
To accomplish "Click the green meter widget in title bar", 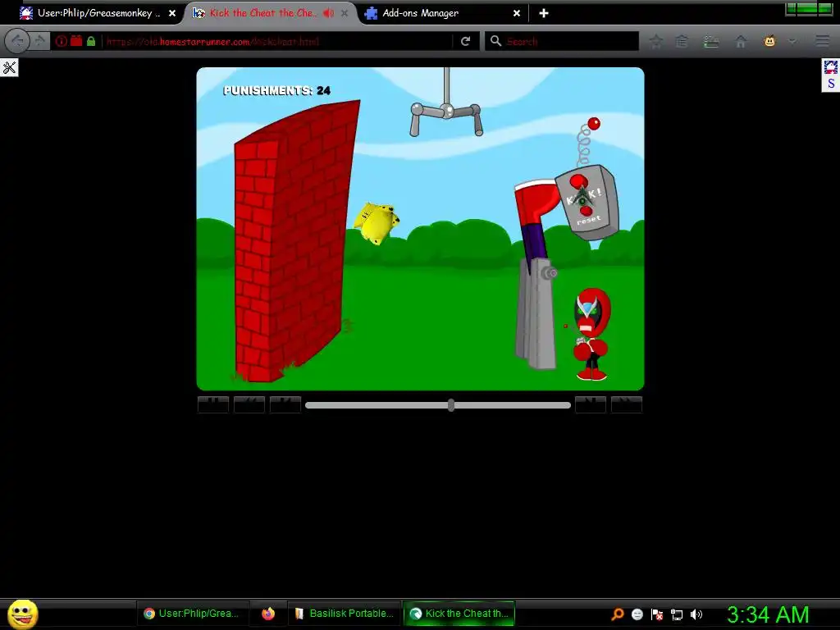I will pyautogui.click(x=809, y=8).
